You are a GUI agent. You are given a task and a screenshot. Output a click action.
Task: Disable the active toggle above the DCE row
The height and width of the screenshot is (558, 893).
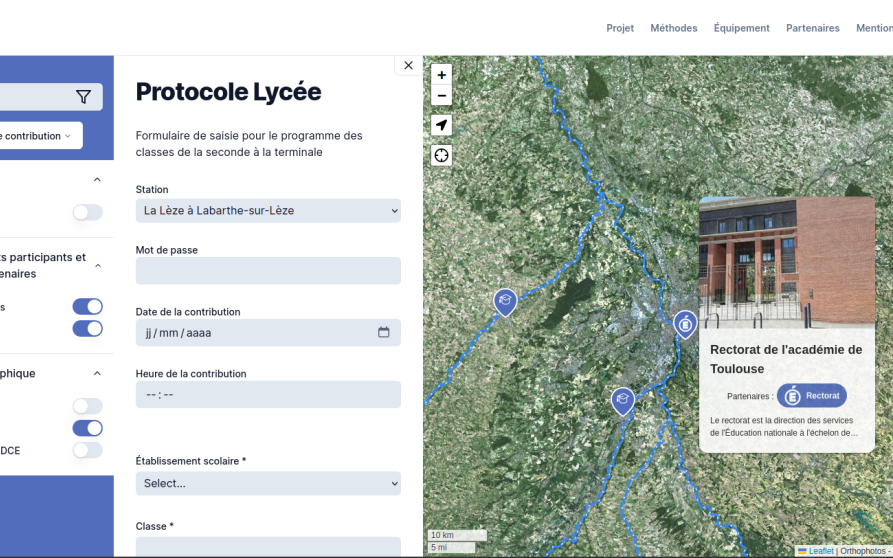(88, 428)
